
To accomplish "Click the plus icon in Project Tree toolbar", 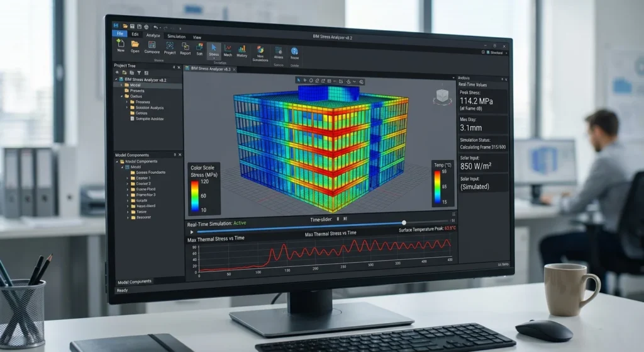I will click(x=117, y=72).
